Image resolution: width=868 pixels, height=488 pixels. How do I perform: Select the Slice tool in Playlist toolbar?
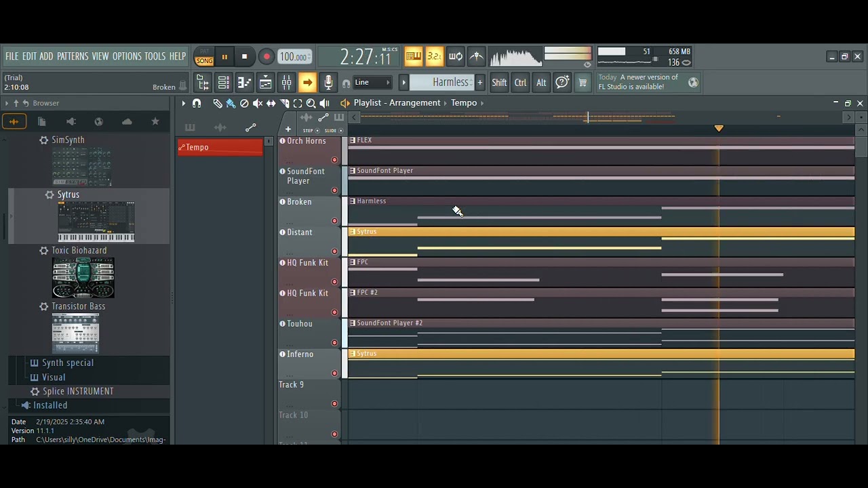point(285,103)
